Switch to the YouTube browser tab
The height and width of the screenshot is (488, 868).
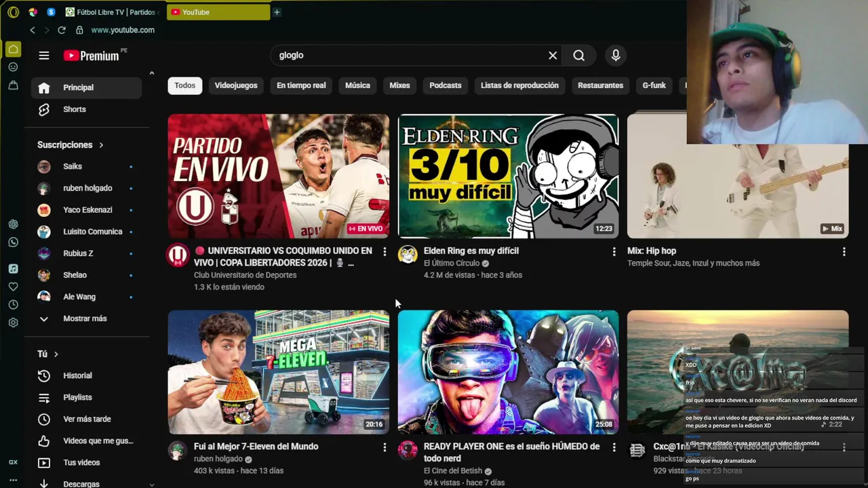coord(218,12)
